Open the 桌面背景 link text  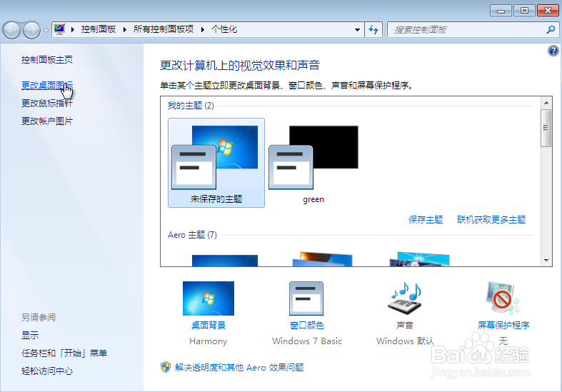point(209,326)
